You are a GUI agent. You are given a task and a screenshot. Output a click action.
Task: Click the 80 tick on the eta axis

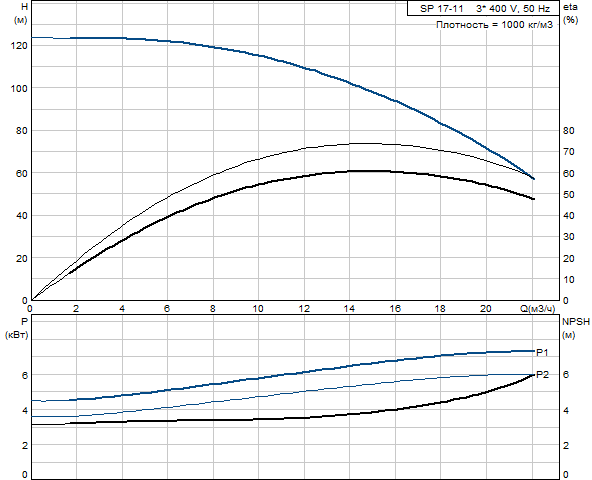pyautogui.click(x=569, y=131)
